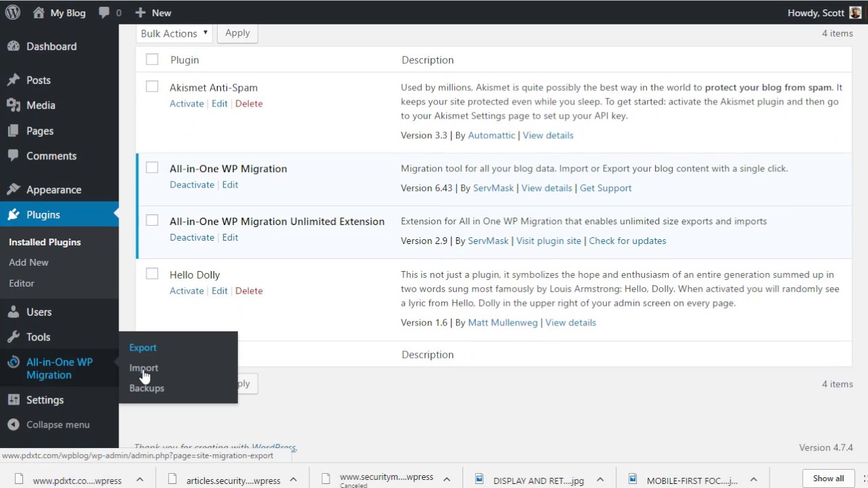Expand www.pdxtc.co download options chevron
This screenshot has height=488, width=868.
(x=140, y=480)
